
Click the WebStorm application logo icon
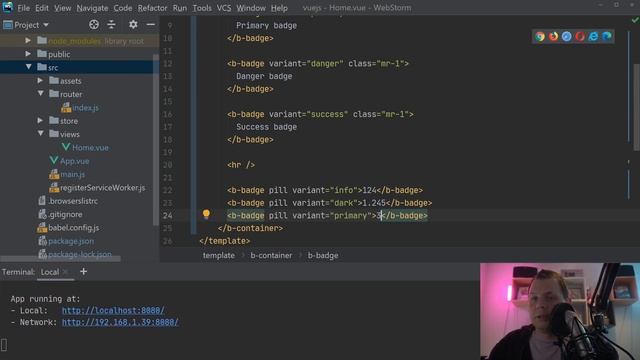point(7,7)
